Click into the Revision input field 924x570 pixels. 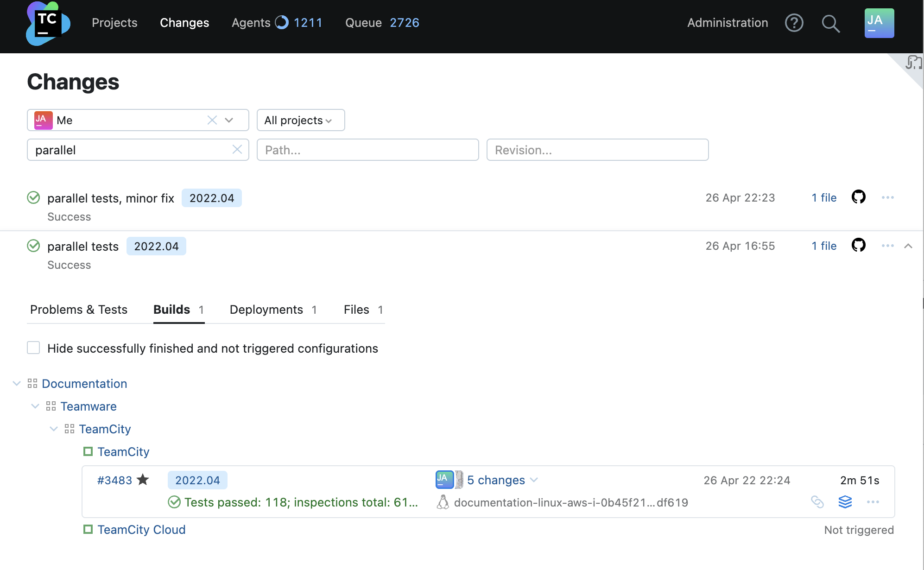pyautogui.click(x=597, y=150)
